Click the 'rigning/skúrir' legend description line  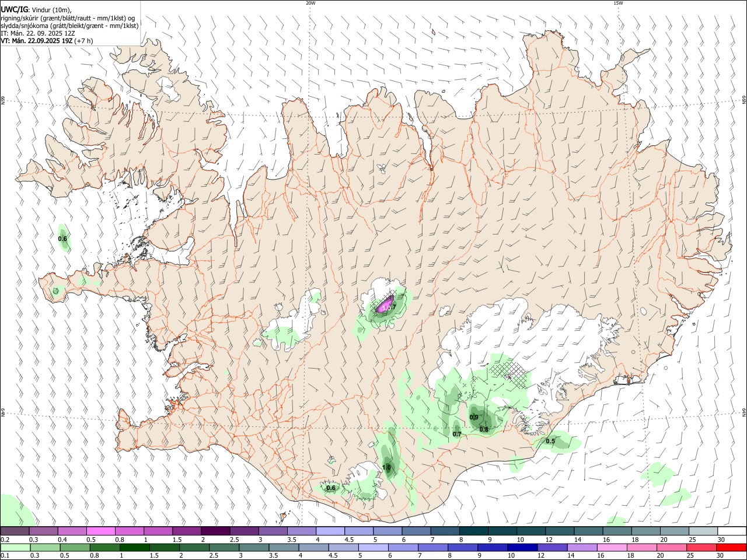pos(68,18)
